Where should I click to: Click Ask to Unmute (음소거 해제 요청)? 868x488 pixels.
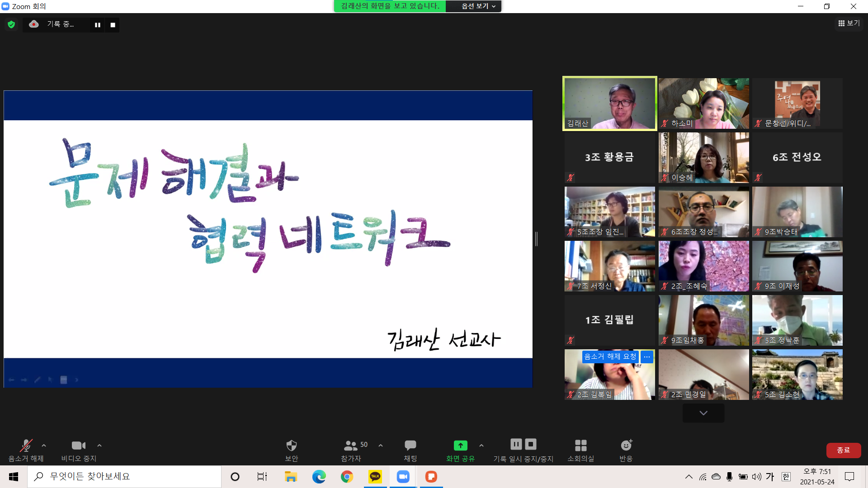click(610, 357)
